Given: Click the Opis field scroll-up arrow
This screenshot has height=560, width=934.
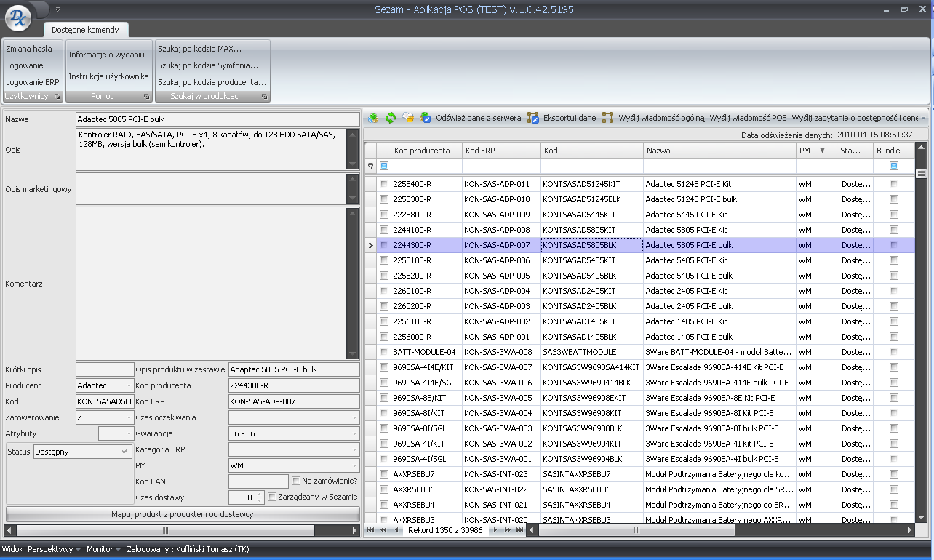Looking at the screenshot, I should pos(353,135).
